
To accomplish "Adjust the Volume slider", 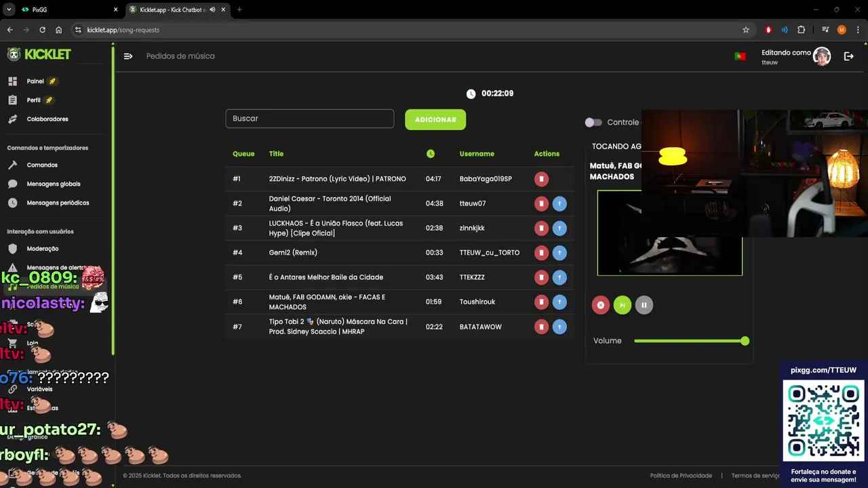I will pyautogui.click(x=691, y=341).
